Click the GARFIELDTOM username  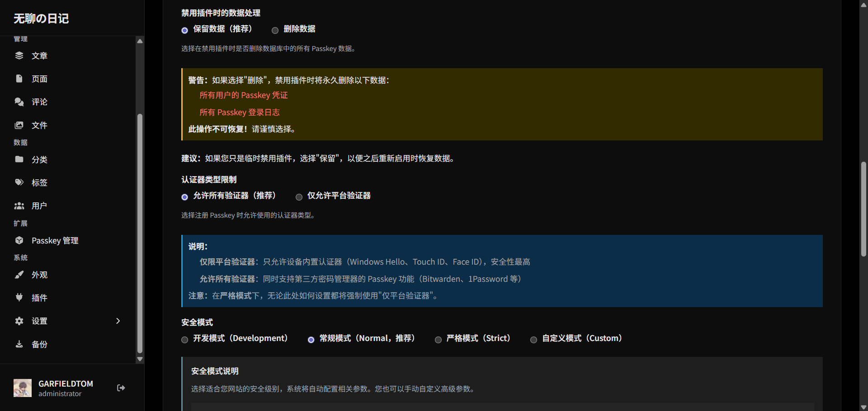coord(66,383)
